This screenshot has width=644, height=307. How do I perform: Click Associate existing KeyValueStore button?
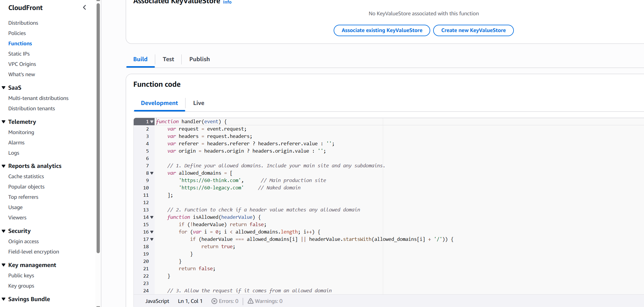382,30
